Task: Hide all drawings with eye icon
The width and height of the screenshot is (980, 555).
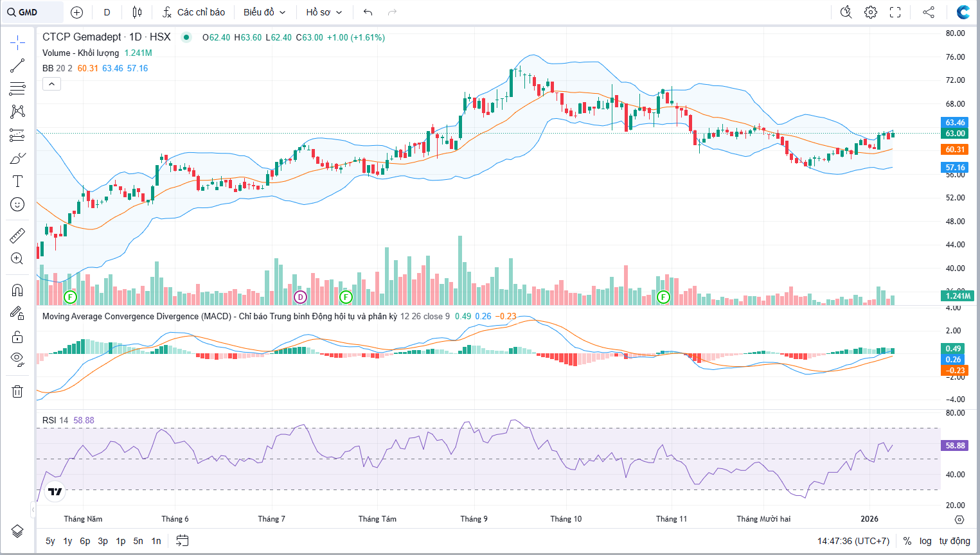Action: click(17, 359)
